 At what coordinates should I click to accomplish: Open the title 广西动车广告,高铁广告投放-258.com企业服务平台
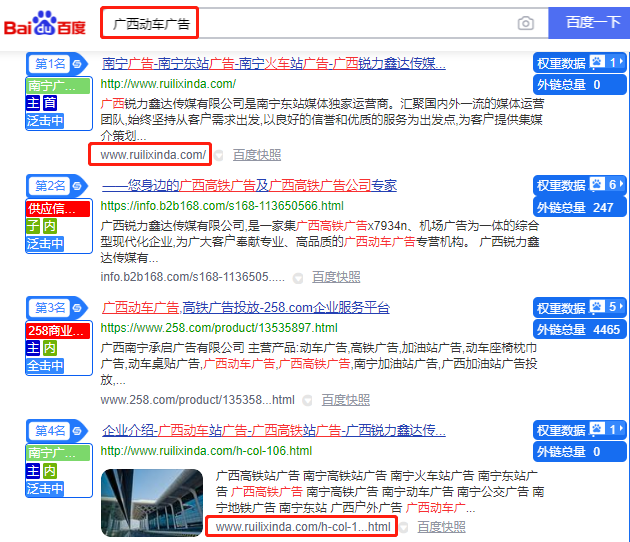[246, 308]
